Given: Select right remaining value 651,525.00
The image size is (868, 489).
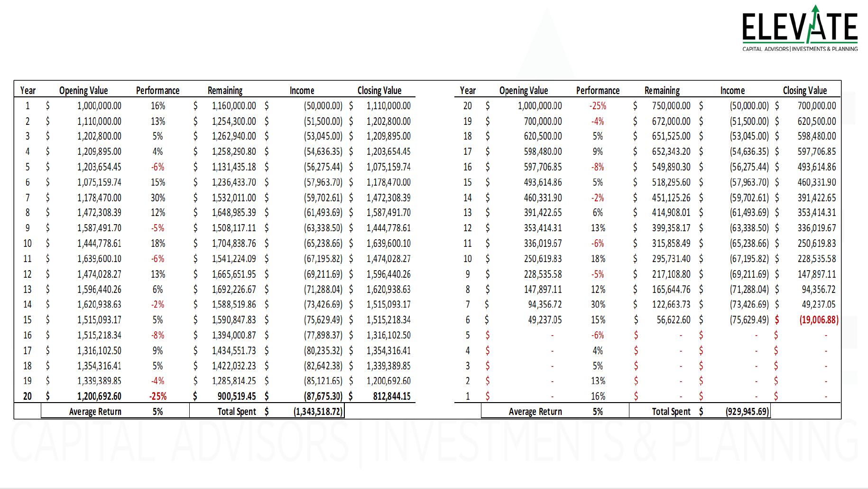Looking at the screenshot, I should pos(671,136).
